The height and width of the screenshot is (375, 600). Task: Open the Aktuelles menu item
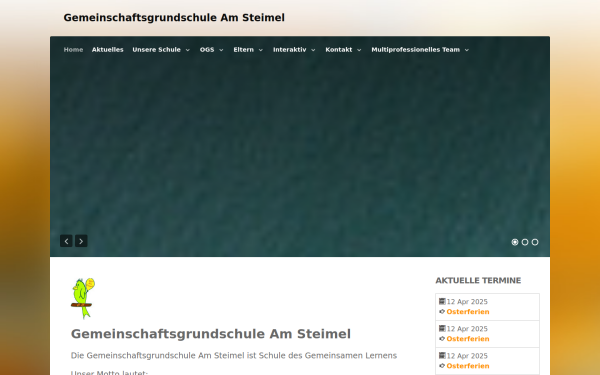click(108, 50)
